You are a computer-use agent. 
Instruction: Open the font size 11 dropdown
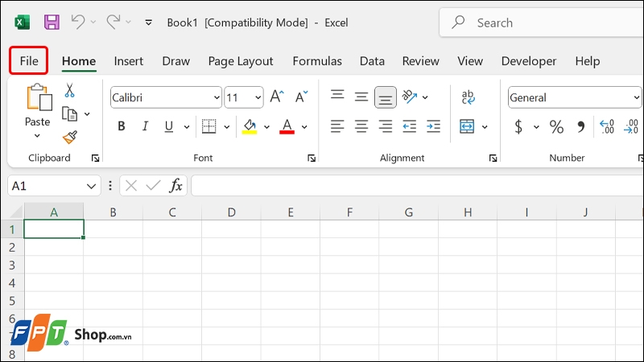click(258, 97)
